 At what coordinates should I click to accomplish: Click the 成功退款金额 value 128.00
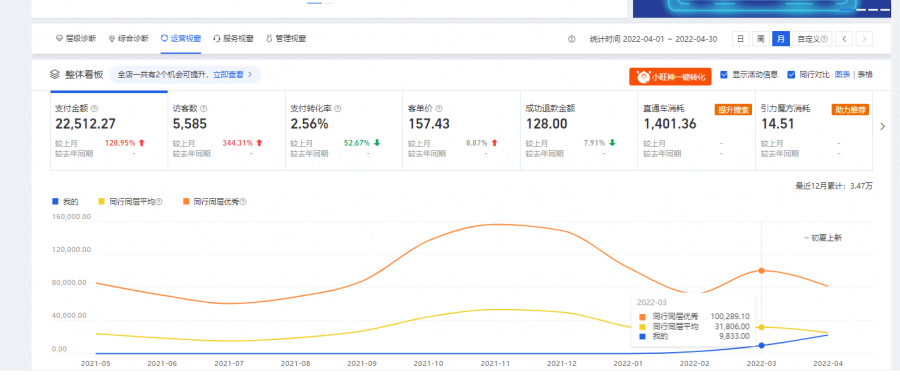click(x=546, y=123)
